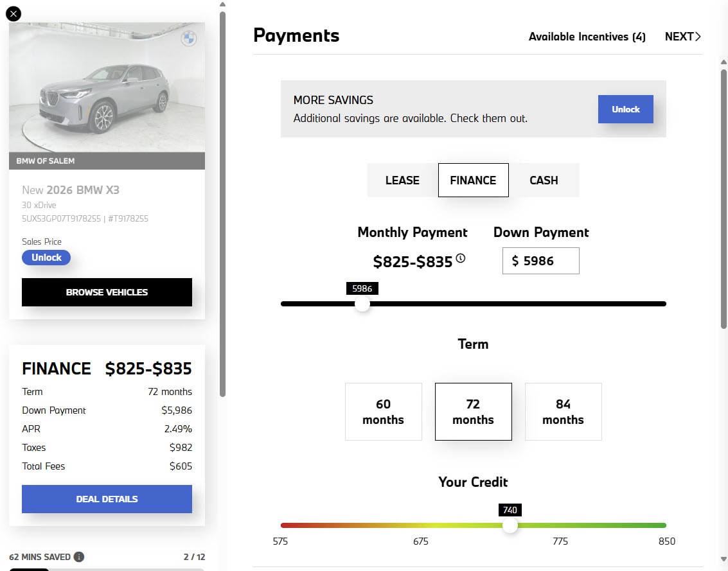Screen dimensions: 728x571
Task: Unlock the Sales Price
Action: [46, 257]
